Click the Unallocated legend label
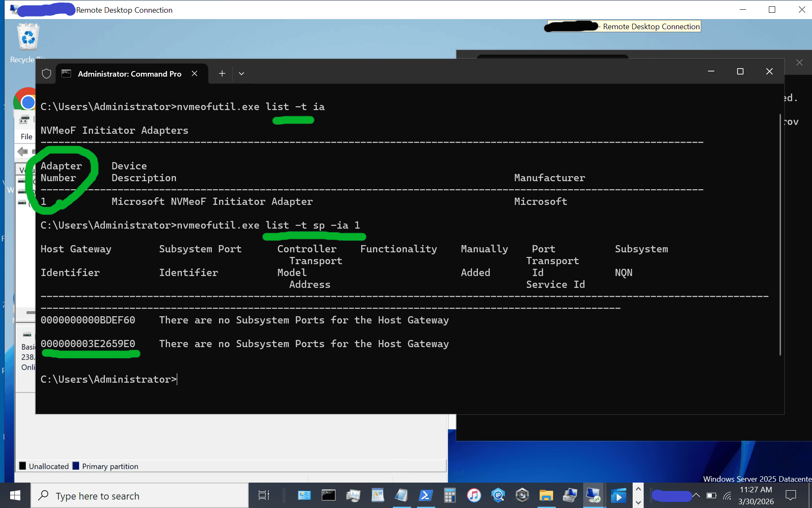The height and width of the screenshot is (508, 812). pyautogui.click(x=49, y=466)
